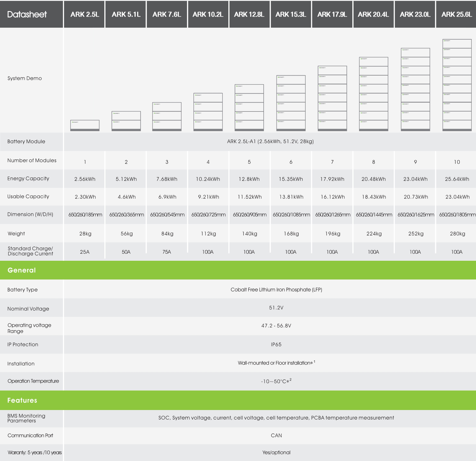This screenshot has width=476, height=461.
Task: Click the ten-module ARK 25.6L battery tower
Action: click(457, 85)
